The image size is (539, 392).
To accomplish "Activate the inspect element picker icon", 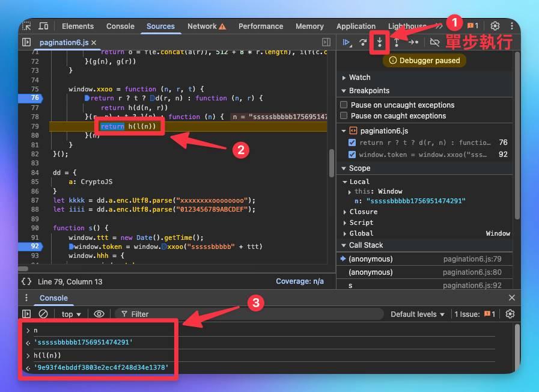I will (x=27, y=26).
